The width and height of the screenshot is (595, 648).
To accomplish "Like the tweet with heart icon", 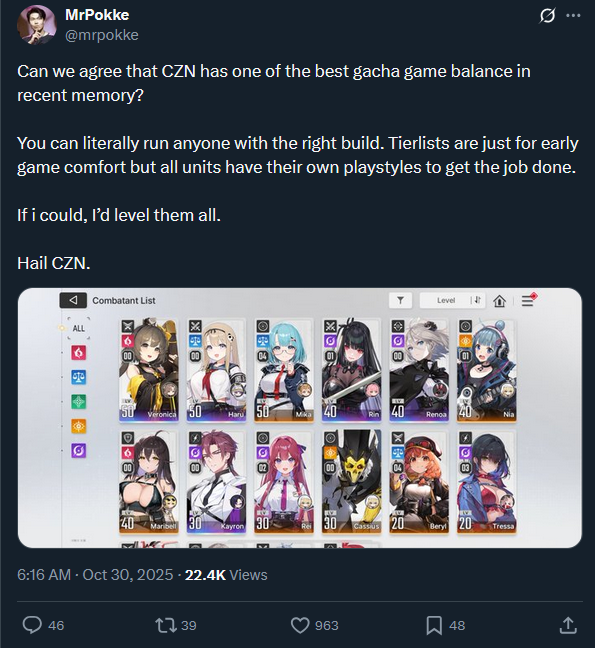I will (300, 625).
